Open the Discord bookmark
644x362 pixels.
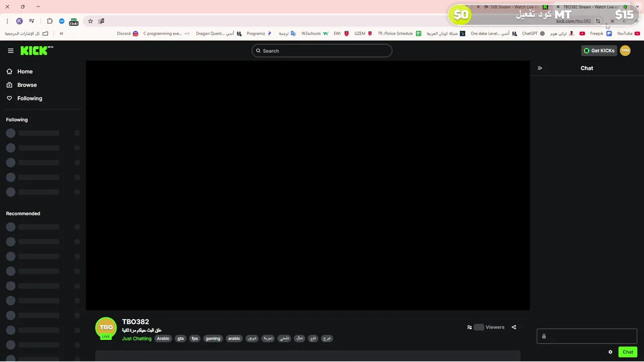point(128,34)
